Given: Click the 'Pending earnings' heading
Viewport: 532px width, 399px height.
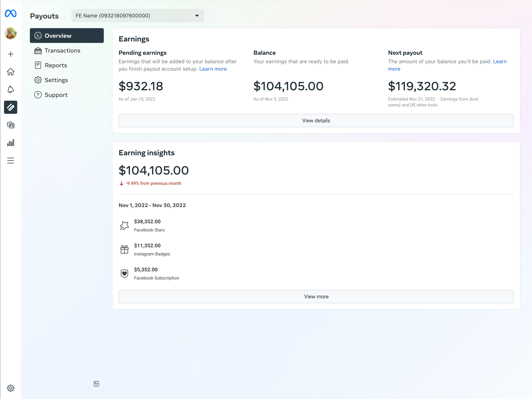Looking at the screenshot, I should click(143, 53).
